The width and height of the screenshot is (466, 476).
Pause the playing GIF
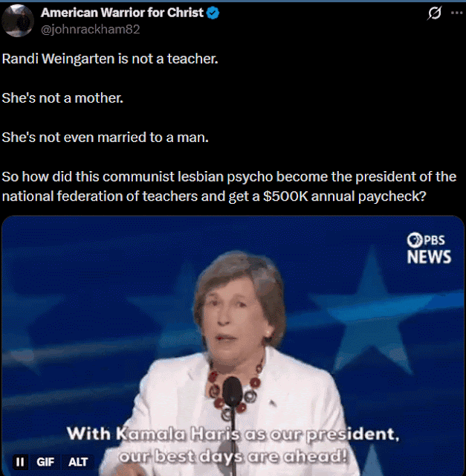[20, 462]
